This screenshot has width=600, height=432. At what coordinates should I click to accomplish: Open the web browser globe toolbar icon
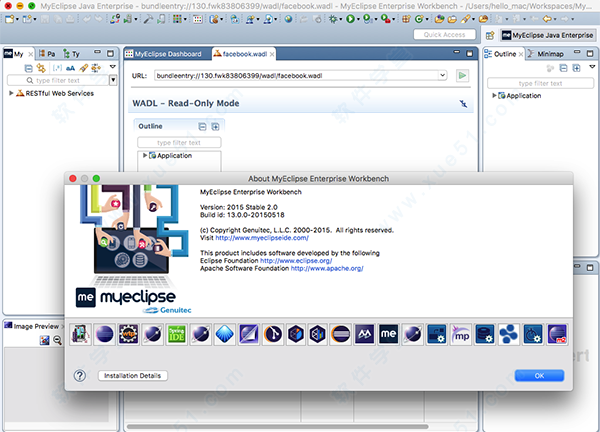pos(289,19)
